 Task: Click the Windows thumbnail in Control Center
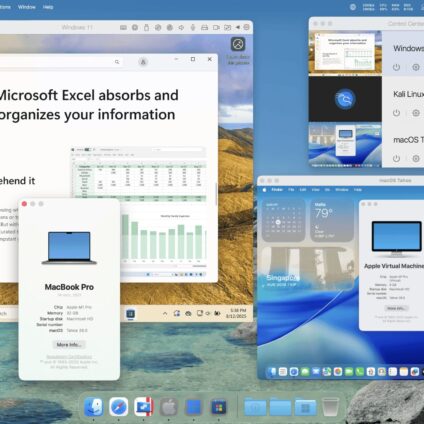pos(345,52)
